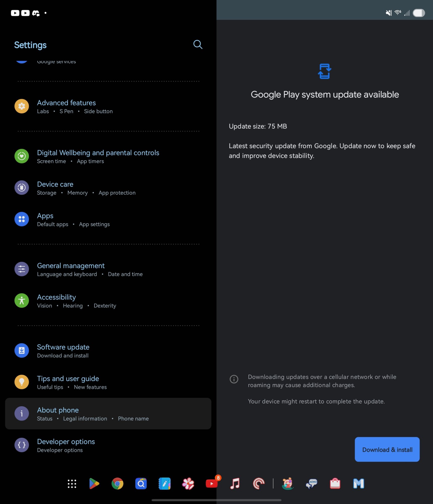Open Samsung Notes app in dock
The width and height of the screenshot is (433, 504).
tap(164, 484)
